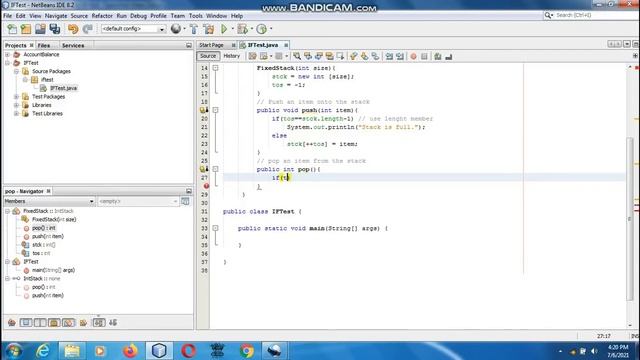Click the Build Project hammer icon
Screen dimensions: 640x360
194,29
